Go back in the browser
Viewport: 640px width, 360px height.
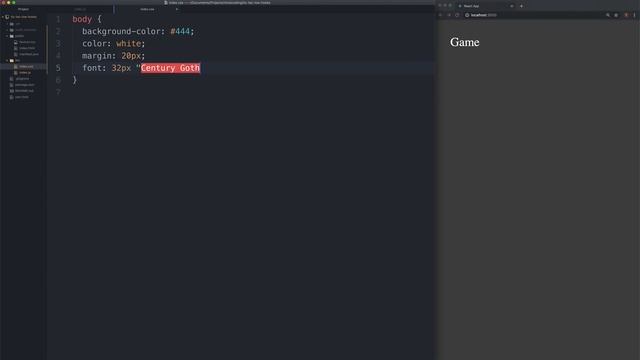point(441,15)
